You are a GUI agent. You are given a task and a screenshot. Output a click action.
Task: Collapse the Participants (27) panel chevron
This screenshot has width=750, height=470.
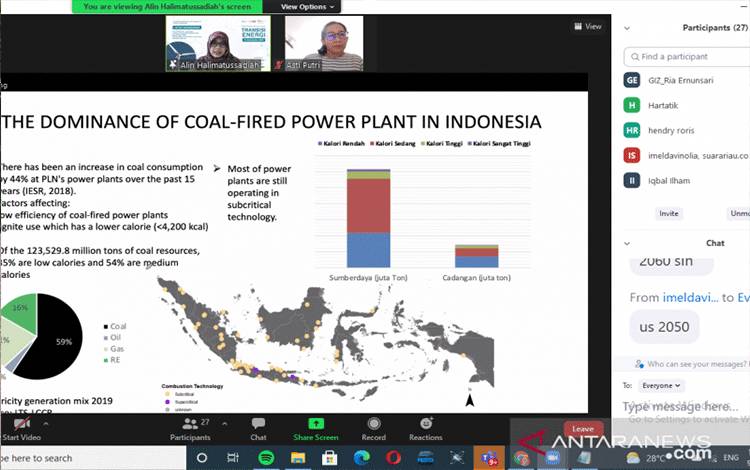point(627,28)
